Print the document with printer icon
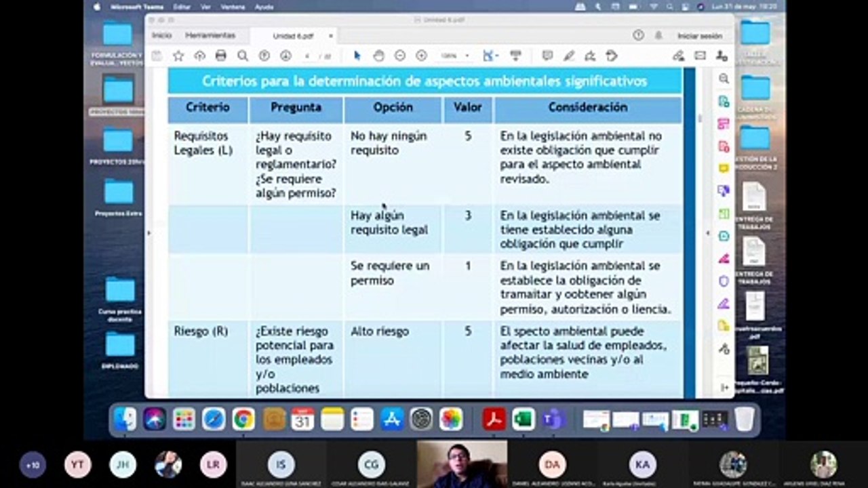This screenshot has height=488, width=868. (220, 56)
